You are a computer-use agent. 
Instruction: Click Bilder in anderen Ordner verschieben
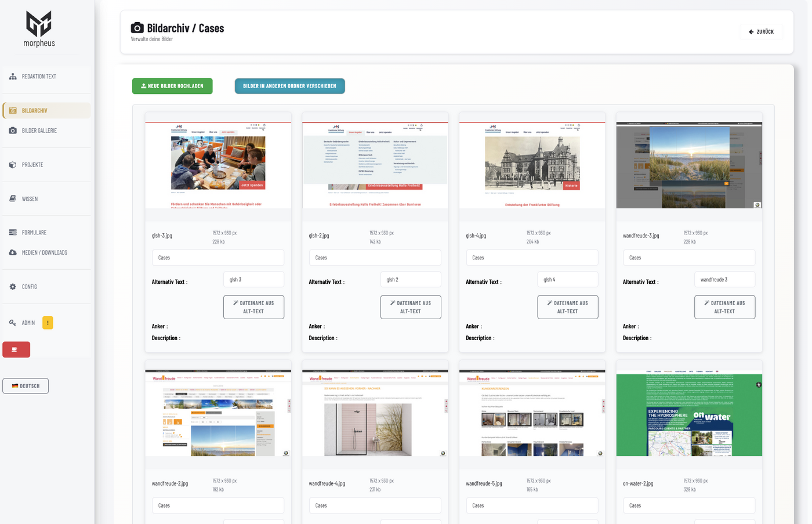[289, 86]
